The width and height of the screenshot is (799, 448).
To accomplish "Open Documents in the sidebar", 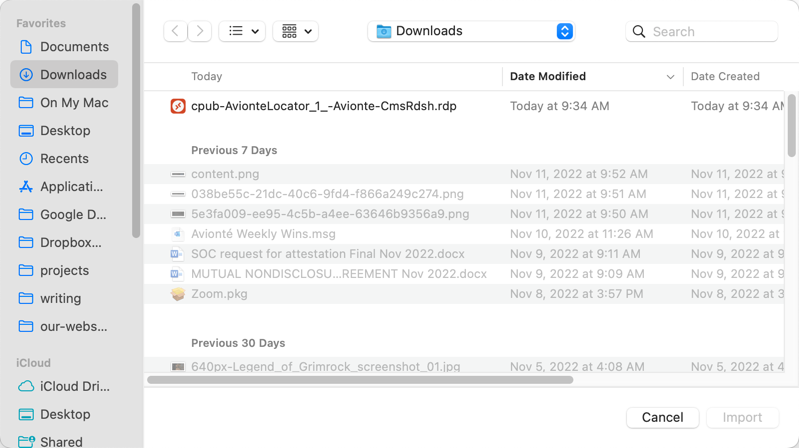I will coord(74,47).
